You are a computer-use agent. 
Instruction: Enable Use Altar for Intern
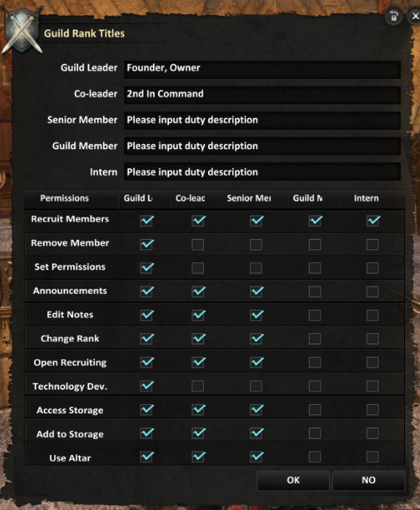(x=372, y=457)
